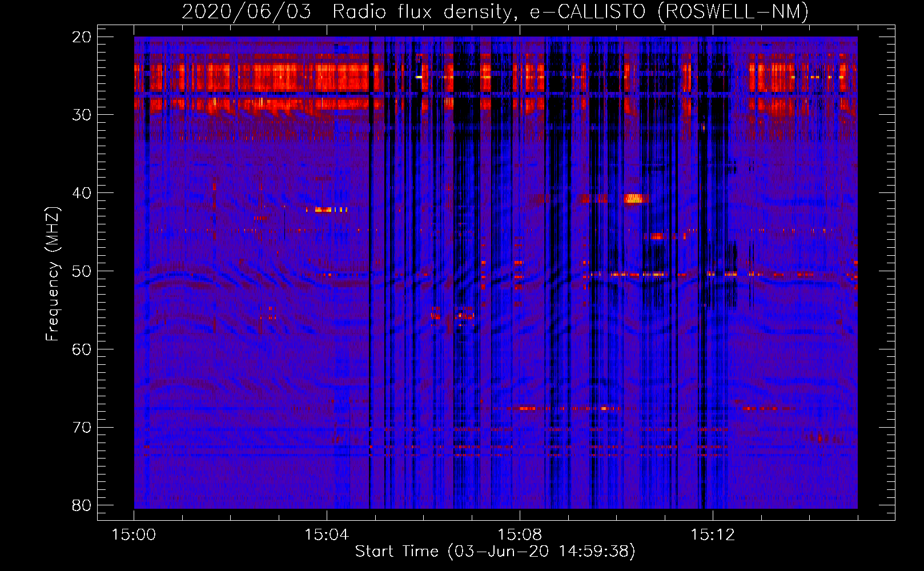Select the '60' frequency tick label
The height and width of the screenshot is (571, 924).
(82, 349)
